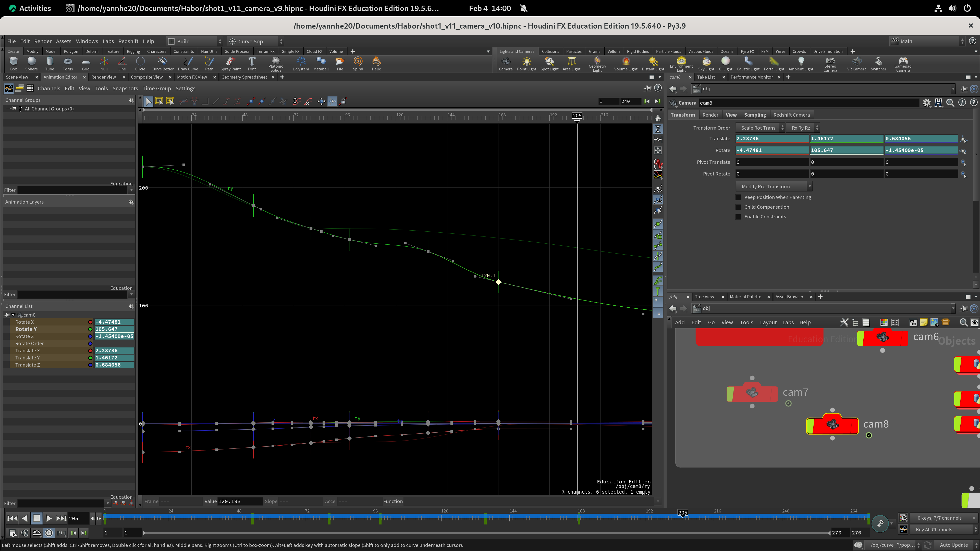Open Activities overview in the top bar
Image resolution: width=980 pixels, height=551 pixels.
tap(30, 8)
